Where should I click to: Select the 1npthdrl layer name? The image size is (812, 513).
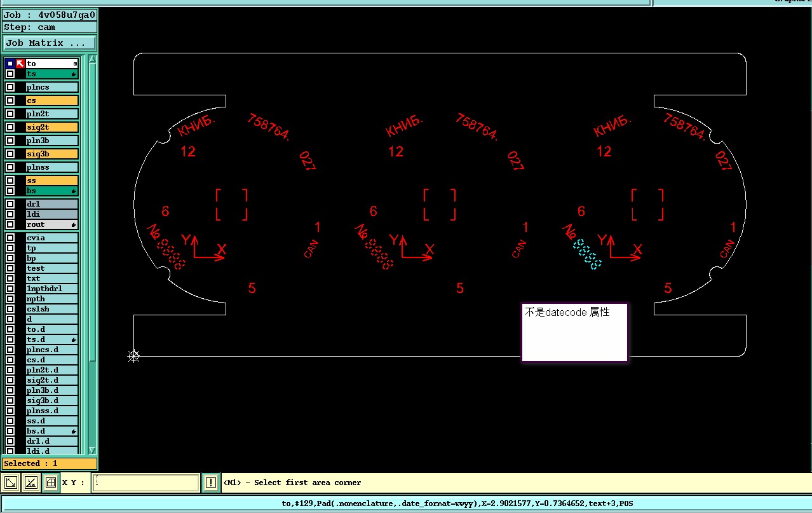click(x=52, y=289)
